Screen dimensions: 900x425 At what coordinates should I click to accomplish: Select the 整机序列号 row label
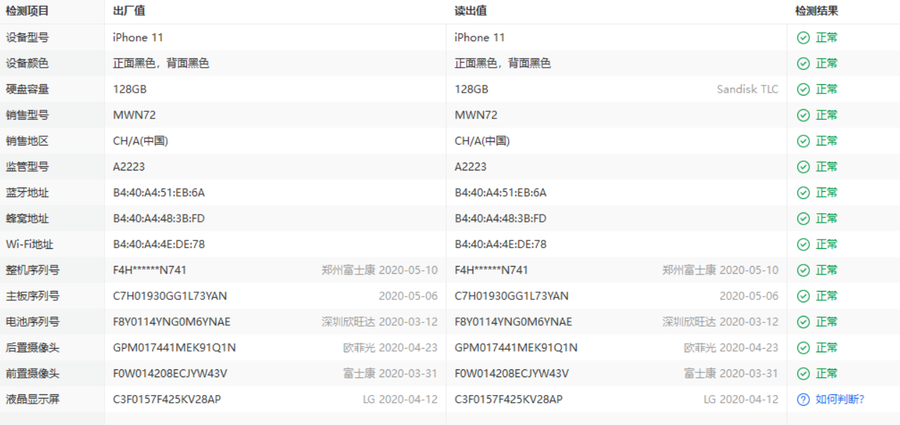point(32,271)
